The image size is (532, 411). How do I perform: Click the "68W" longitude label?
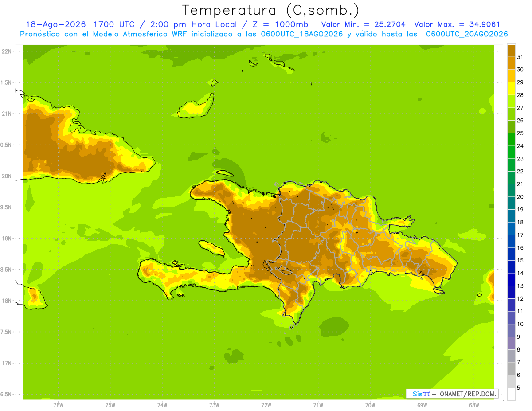click(x=473, y=405)
